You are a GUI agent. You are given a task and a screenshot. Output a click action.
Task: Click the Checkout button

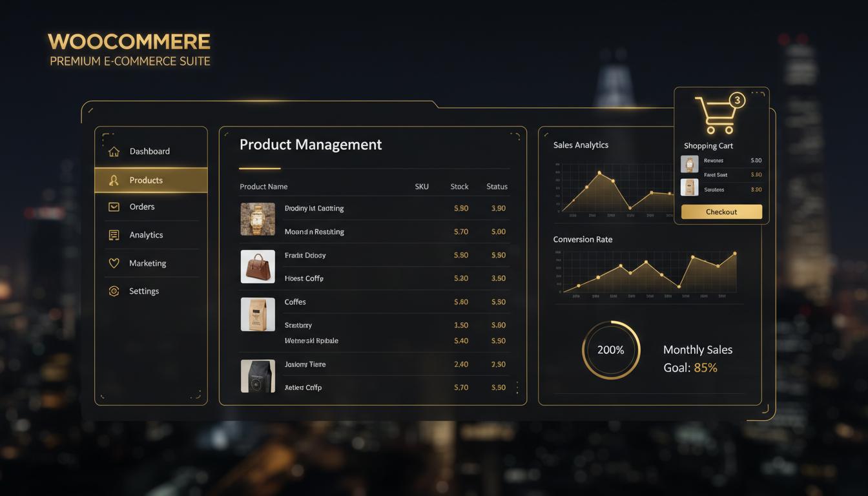click(721, 212)
